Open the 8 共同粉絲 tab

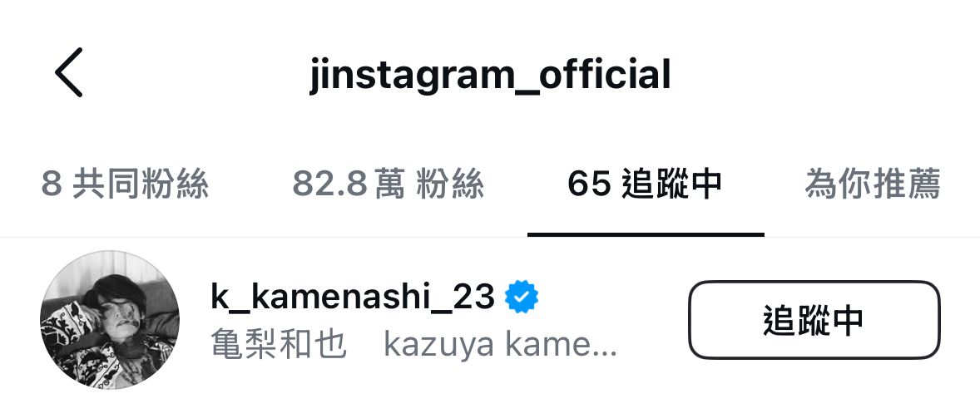coord(125,184)
